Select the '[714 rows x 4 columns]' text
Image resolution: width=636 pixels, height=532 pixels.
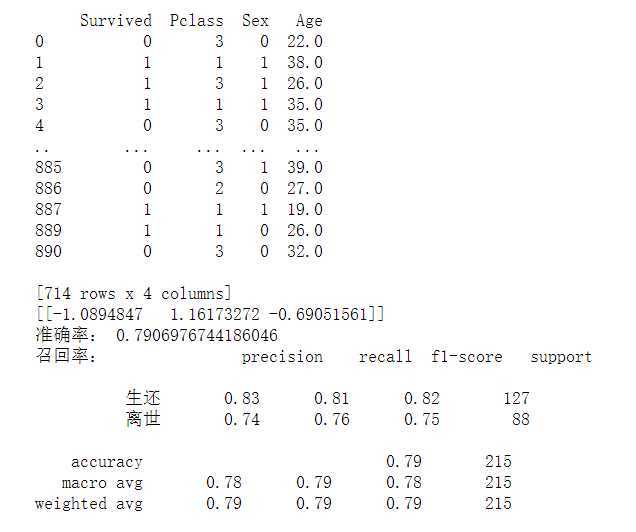(x=132, y=293)
